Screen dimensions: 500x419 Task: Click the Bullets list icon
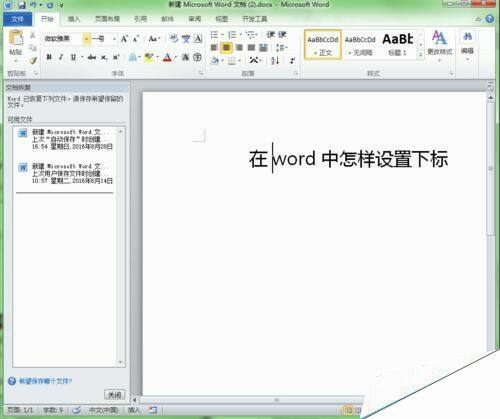tap(214, 34)
